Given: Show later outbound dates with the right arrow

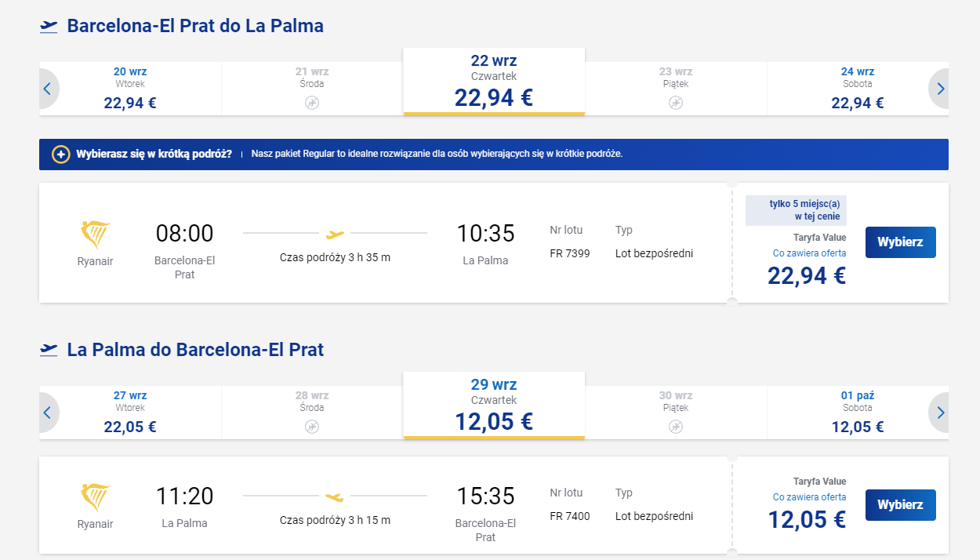Looking at the screenshot, I should coord(939,89).
